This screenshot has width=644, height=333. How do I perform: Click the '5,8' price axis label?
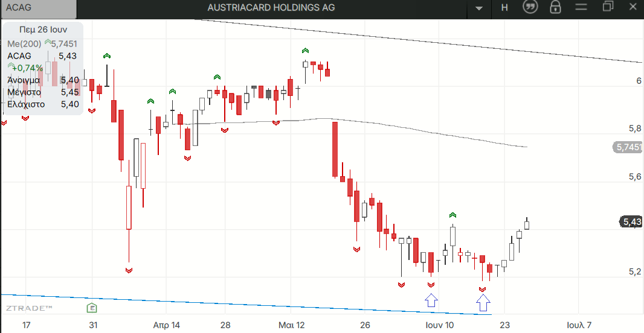pyautogui.click(x=635, y=128)
